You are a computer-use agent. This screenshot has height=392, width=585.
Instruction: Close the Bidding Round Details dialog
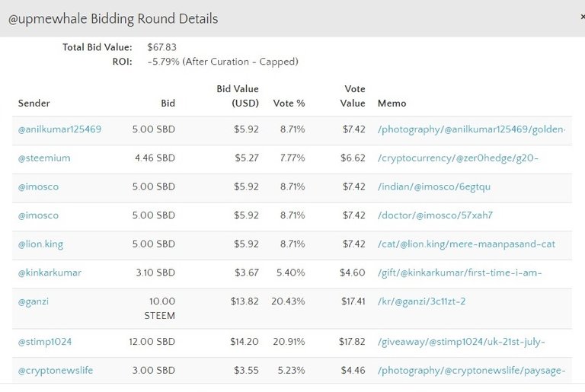[583, 18]
